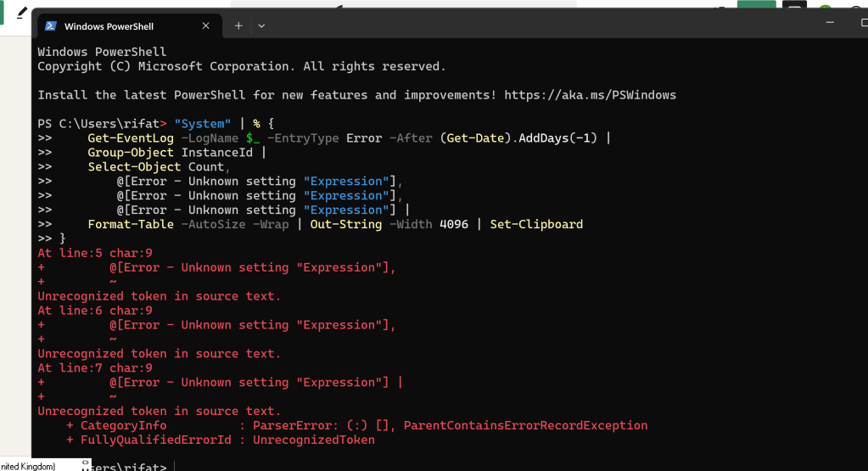This screenshot has height=471, width=868.
Task: Click the InstanceId property text
Action: tap(217, 152)
